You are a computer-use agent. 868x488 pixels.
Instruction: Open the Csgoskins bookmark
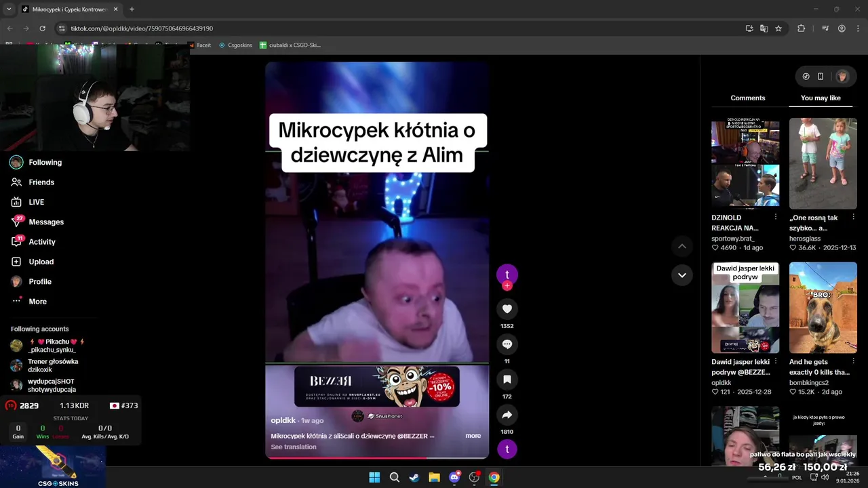pyautogui.click(x=235, y=45)
